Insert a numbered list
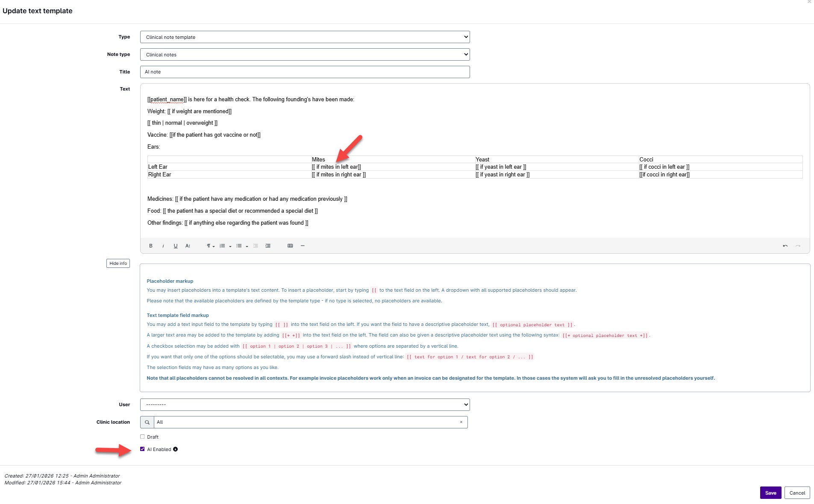The height and width of the screenshot is (504, 814). pyautogui.click(x=222, y=246)
